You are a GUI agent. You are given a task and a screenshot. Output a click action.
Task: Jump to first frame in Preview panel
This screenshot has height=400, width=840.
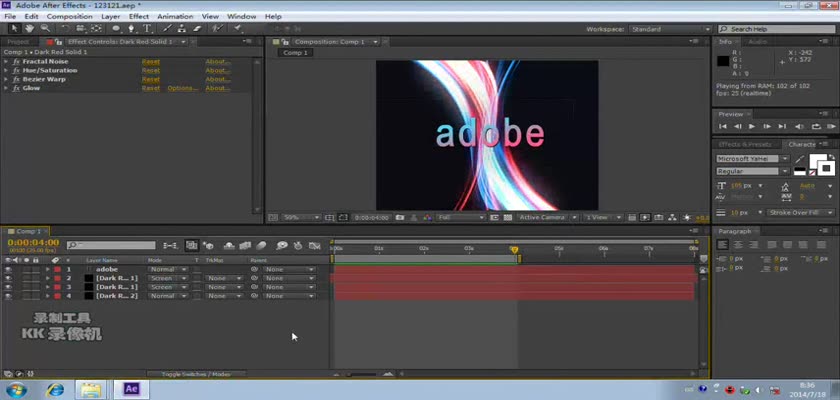click(x=724, y=127)
